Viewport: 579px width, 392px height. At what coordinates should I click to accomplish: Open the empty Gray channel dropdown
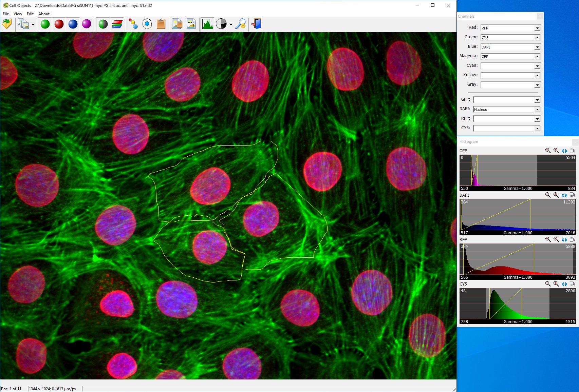[510, 85]
